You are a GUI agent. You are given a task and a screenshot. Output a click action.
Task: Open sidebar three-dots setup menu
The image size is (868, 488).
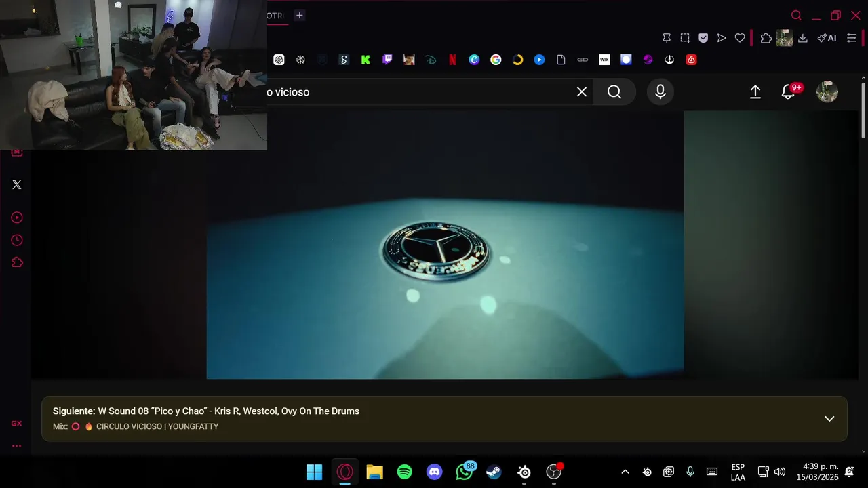pos(16,445)
